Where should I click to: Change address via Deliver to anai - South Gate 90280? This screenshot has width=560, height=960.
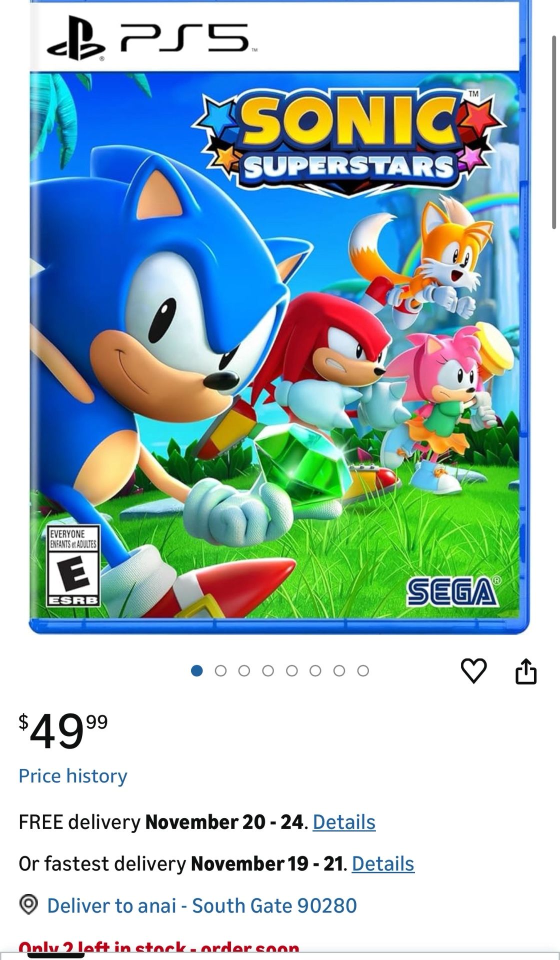pos(202,905)
